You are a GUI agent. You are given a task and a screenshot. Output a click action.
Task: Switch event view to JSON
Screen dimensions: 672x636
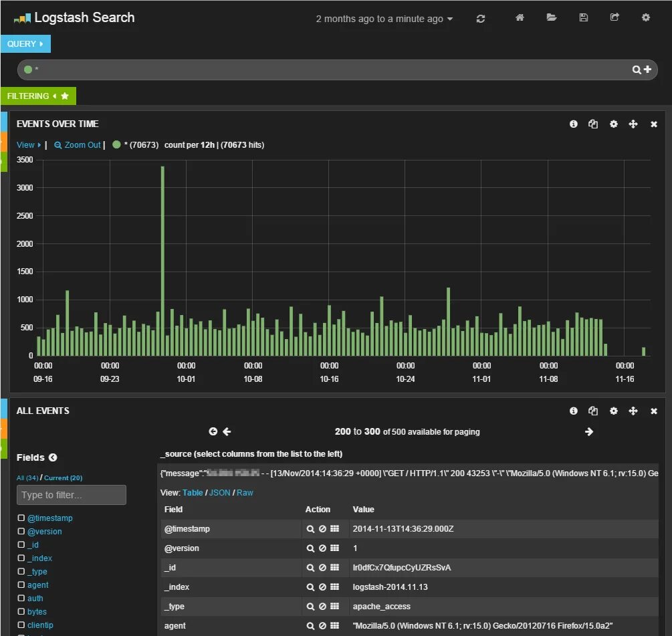point(219,492)
